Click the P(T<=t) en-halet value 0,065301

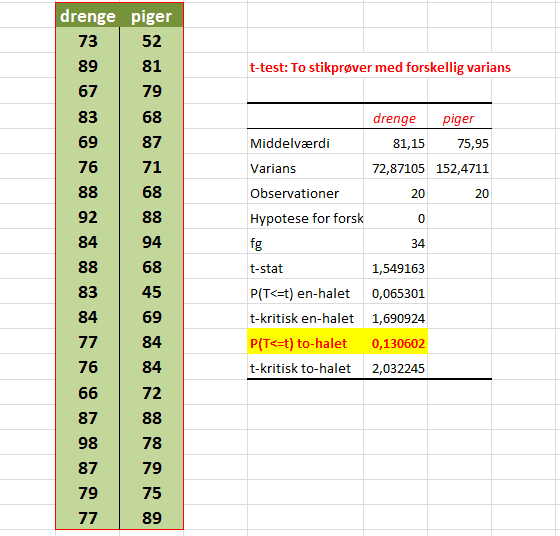click(x=395, y=293)
